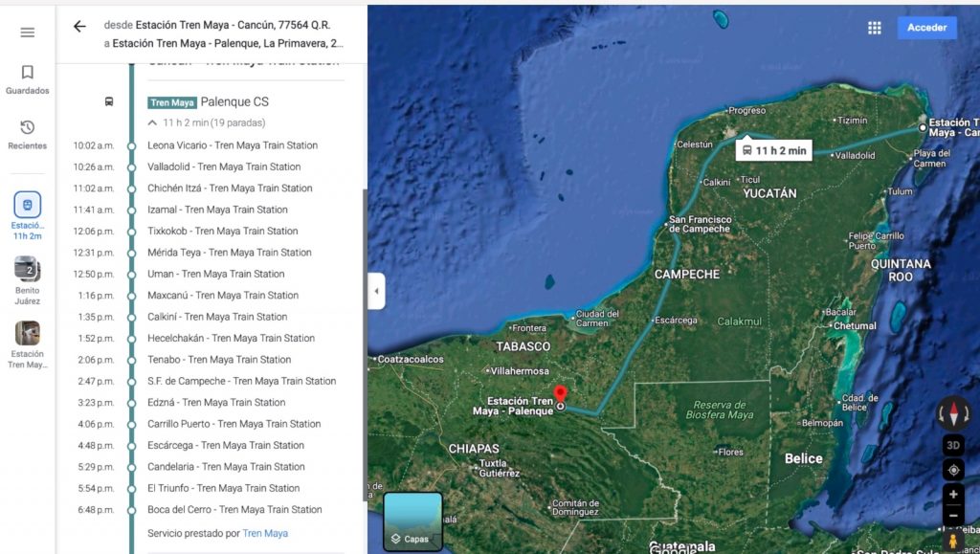980x554 pixels.
Task: Show my current location
Action: (953, 470)
